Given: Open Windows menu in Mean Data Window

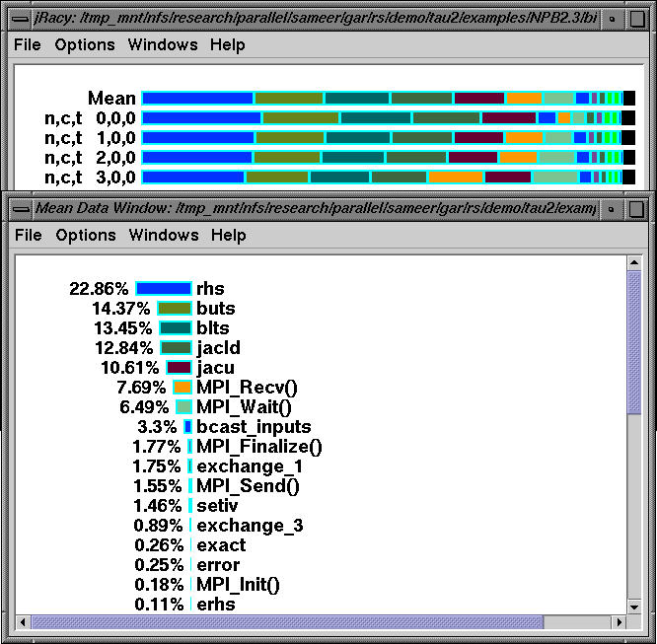Looking at the screenshot, I should pyautogui.click(x=164, y=235).
